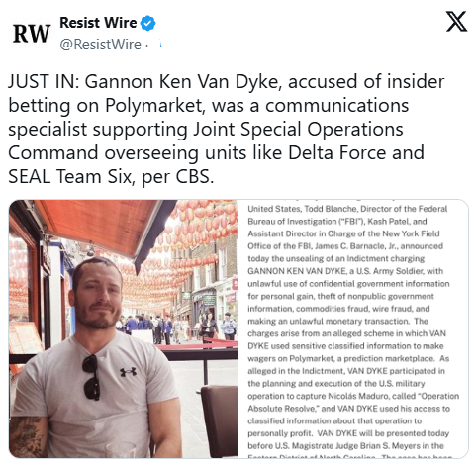Click the X logo icon

456,22
